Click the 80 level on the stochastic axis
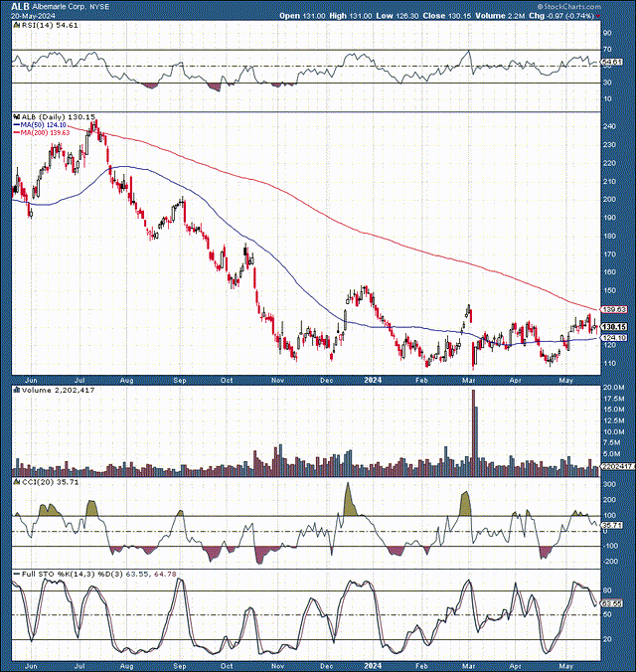 [x=608, y=590]
